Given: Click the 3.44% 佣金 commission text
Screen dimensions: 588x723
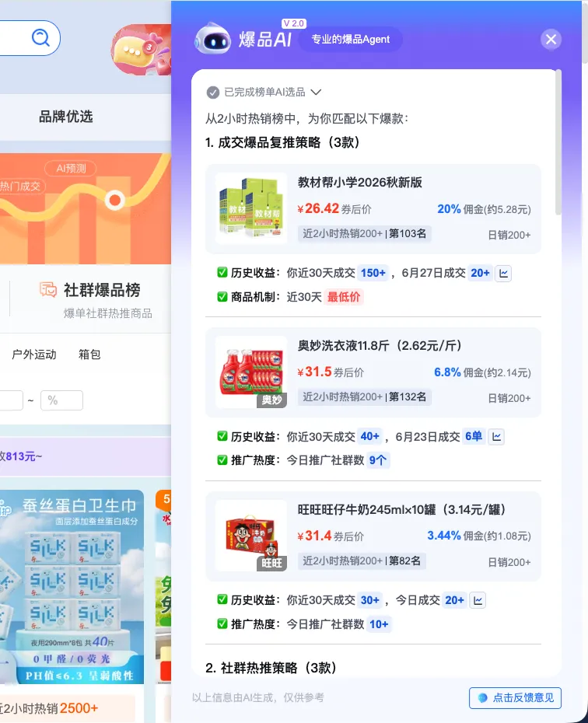Looking at the screenshot, I should pyautogui.click(x=478, y=536).
